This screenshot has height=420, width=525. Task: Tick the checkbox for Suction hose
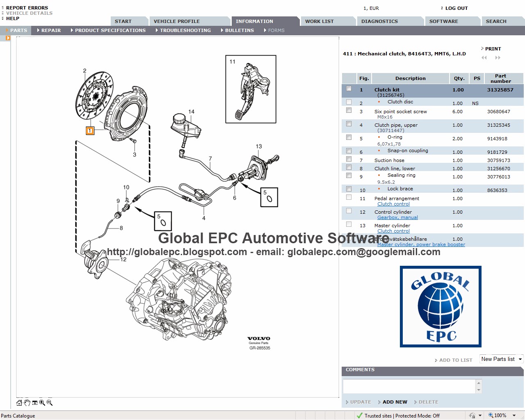pos(349,159)
